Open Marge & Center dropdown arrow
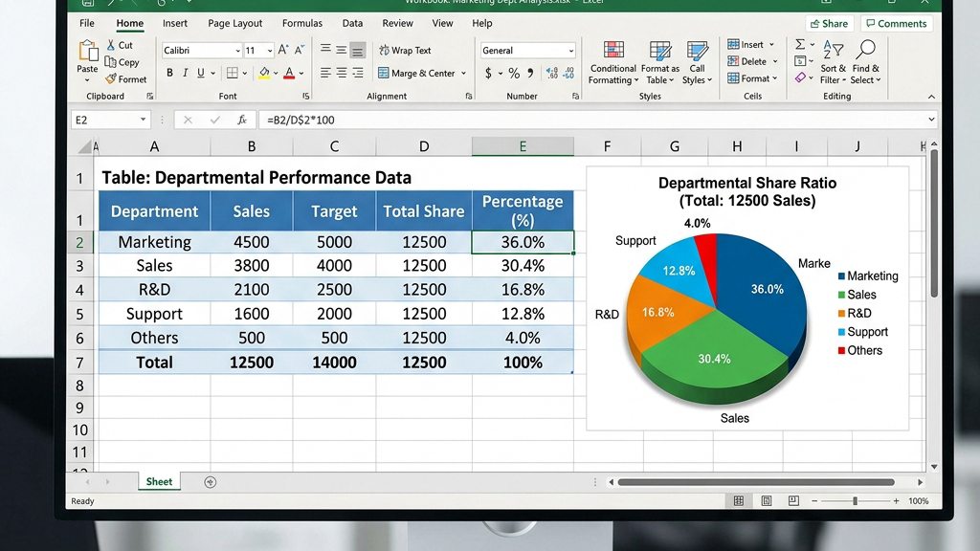The image size is (980, 551). 464,73
